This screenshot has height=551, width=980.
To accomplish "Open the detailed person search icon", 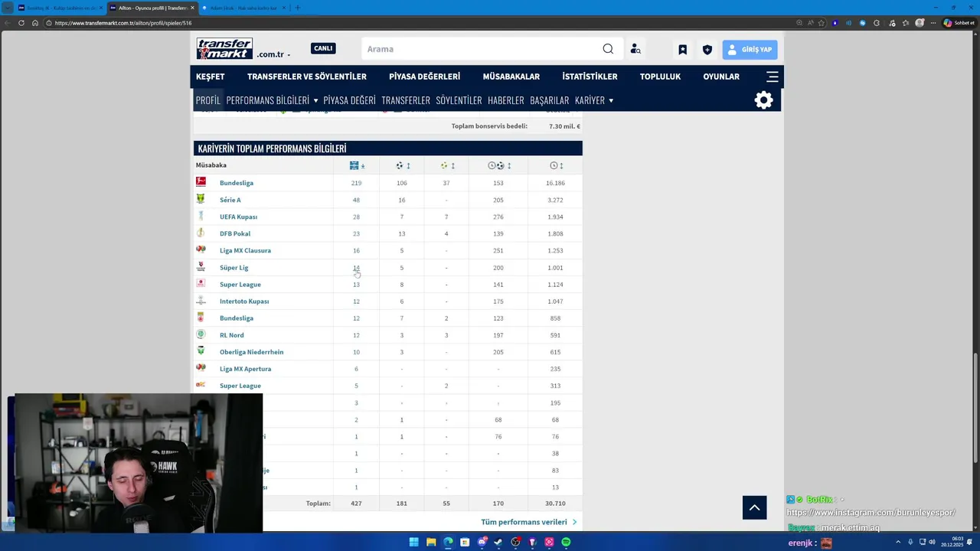I will [x=635, y=49].
